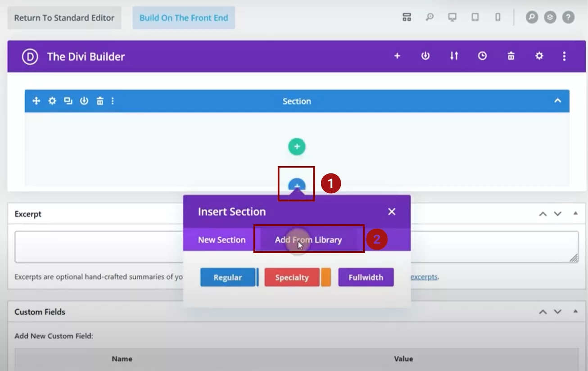
Task: Click the green add row plus button
Action: coord(297,146)
